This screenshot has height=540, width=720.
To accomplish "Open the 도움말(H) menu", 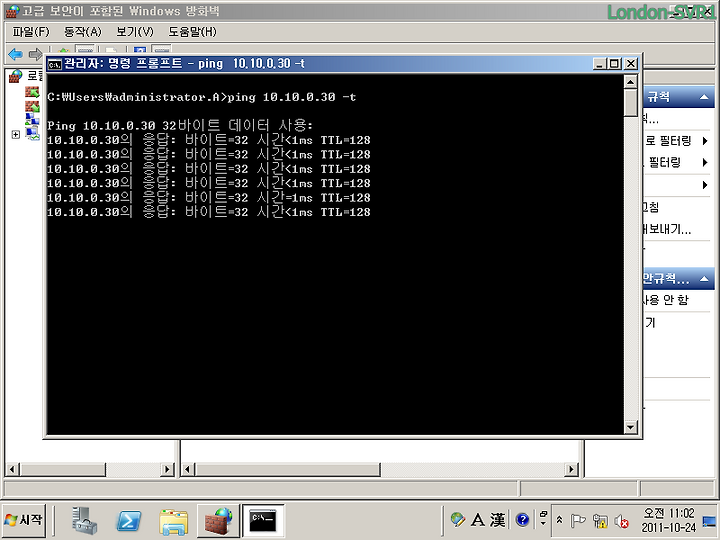I will pos(192,32).
